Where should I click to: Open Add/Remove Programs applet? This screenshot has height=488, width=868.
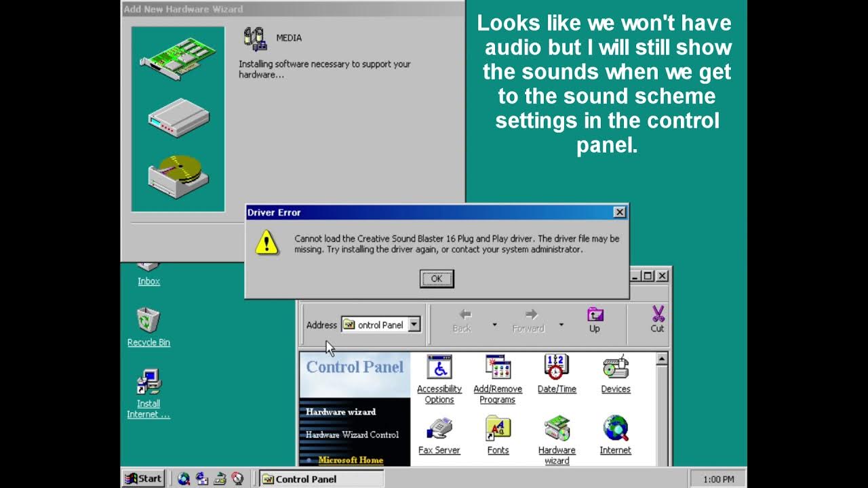coord(498,380)
